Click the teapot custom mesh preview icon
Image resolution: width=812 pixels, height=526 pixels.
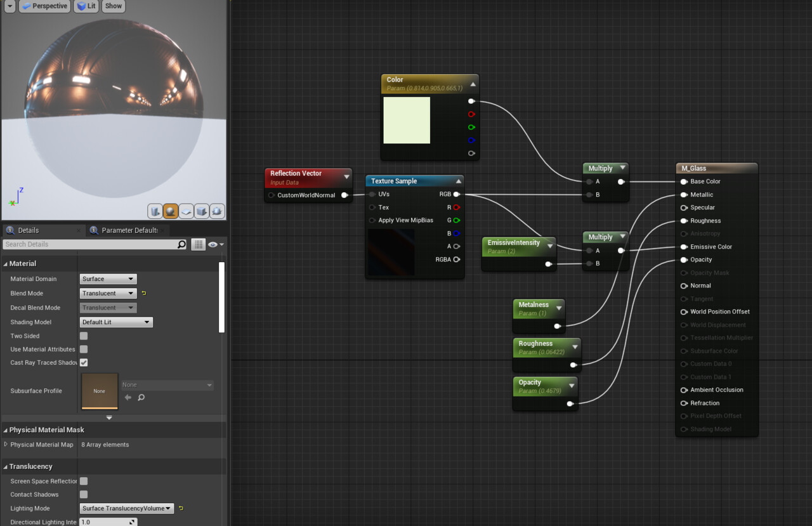[x=217, y=211]
